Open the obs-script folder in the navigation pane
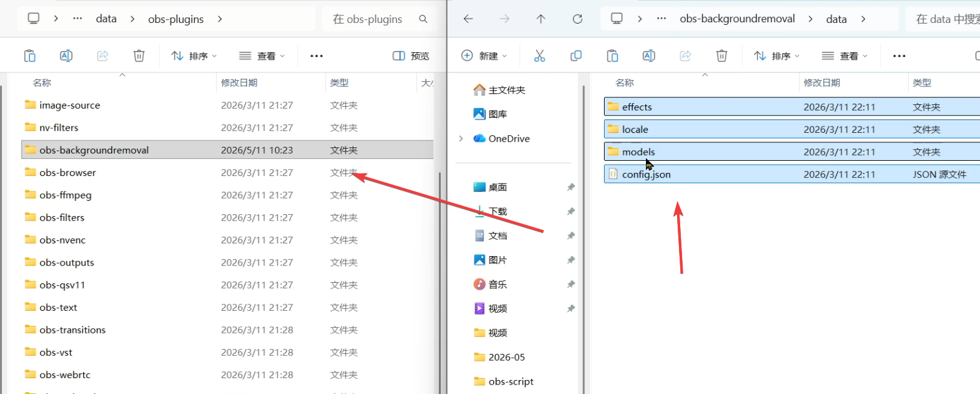The image size is (980, 394). (x=504, y=381)
